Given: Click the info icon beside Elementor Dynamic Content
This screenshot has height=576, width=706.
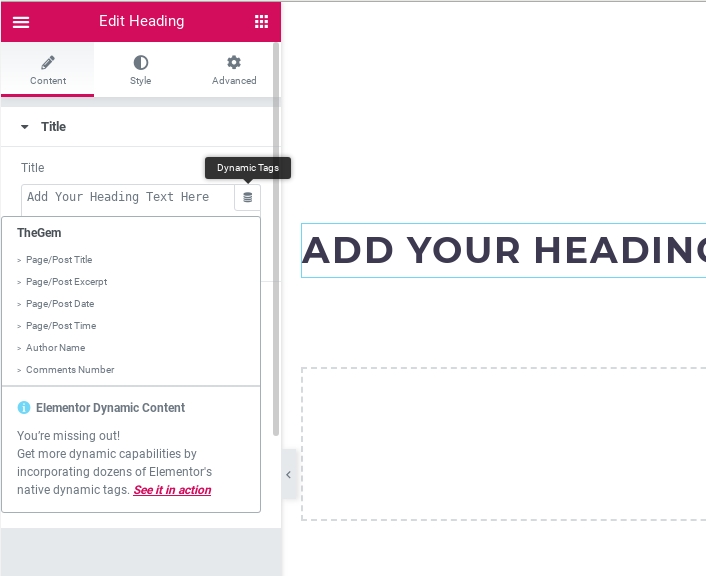Looking at the screenshot, I should (x=24, y=408).
